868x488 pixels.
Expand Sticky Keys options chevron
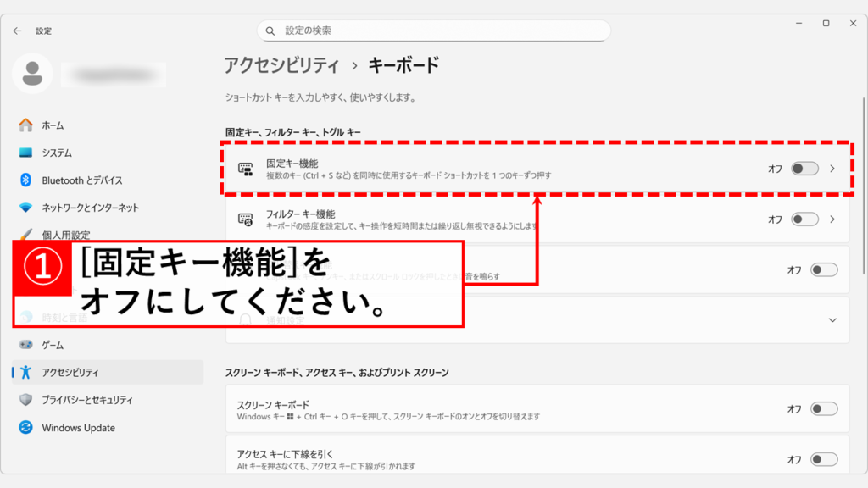tap(832, 169)
